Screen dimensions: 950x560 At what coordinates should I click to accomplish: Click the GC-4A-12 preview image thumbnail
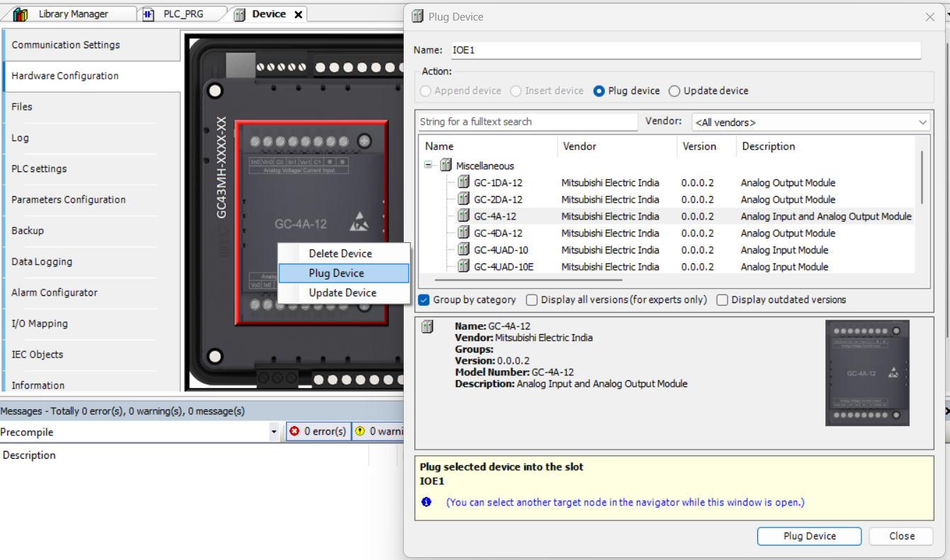867,373
